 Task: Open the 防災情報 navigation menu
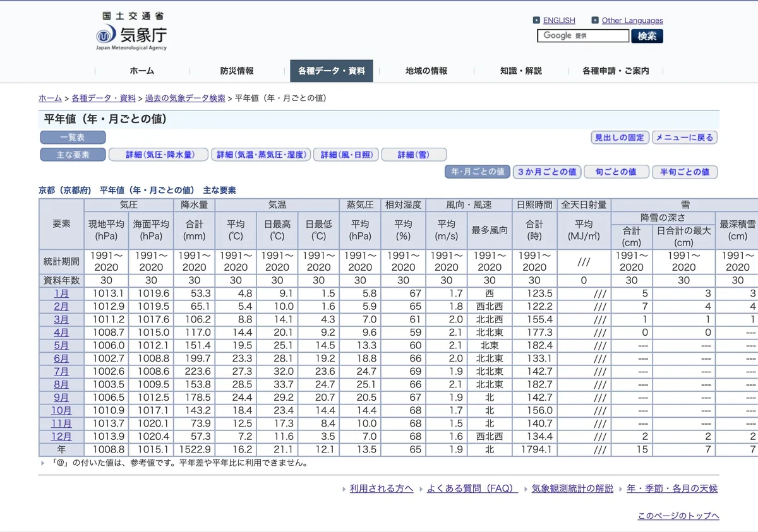pos(237,71)
